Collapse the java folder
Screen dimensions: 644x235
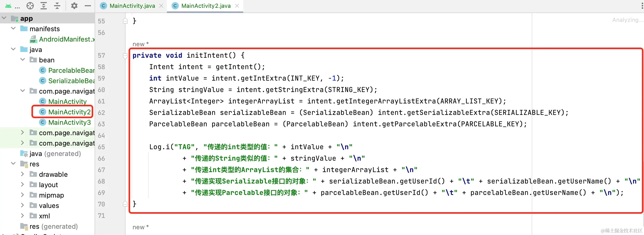point(14,49)
